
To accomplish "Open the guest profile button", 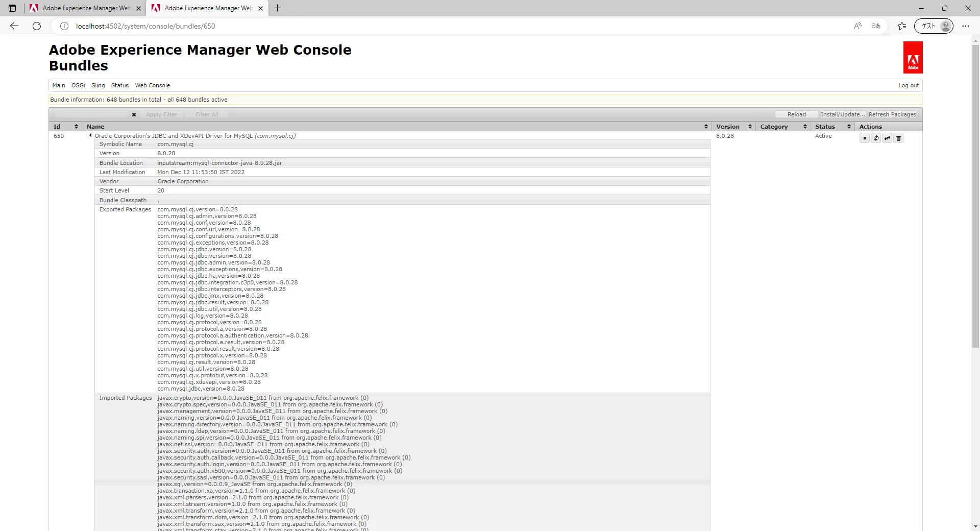I will point(934,26).
